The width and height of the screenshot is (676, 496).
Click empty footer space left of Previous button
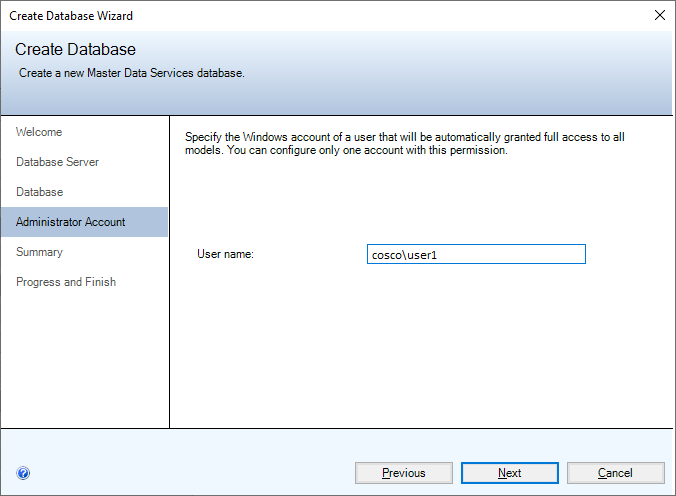[190, 473]
